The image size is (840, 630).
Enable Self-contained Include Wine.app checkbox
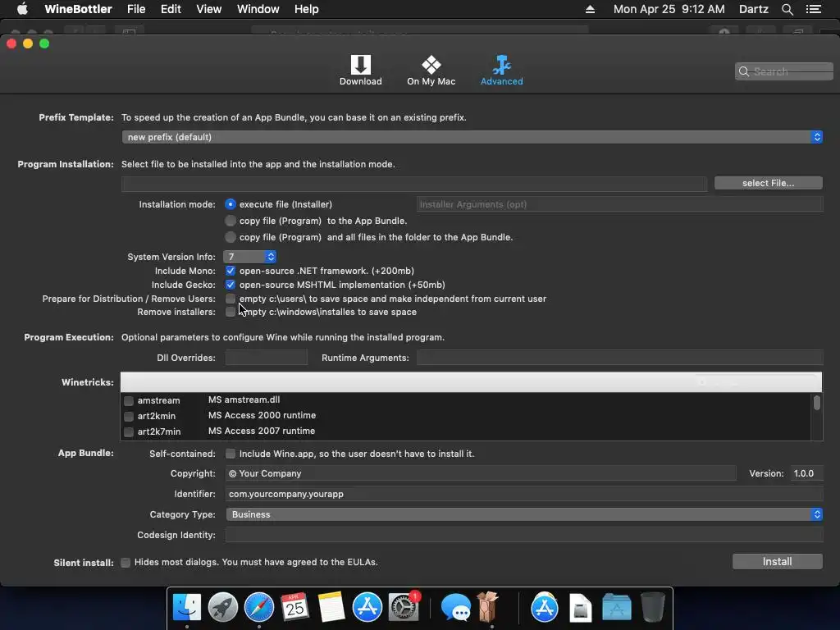pos(231,454)
